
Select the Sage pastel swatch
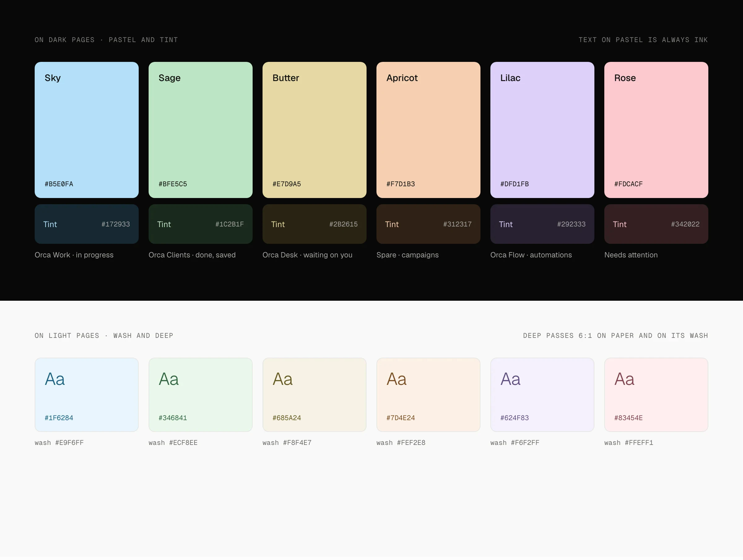[x=201, y=130]
